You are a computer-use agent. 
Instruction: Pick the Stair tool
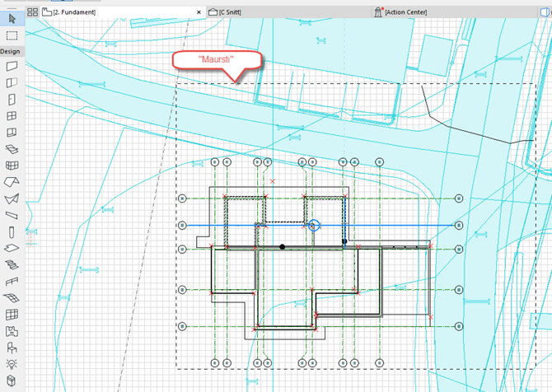pyautogui.click(x=12, y=265)
